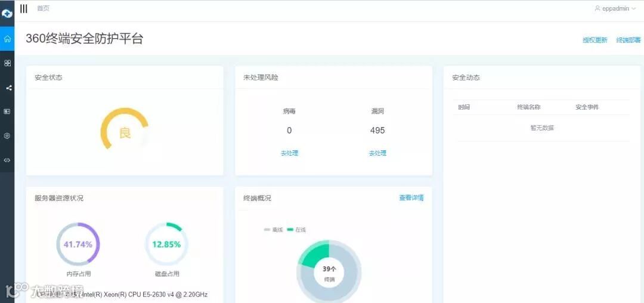Click the 终端名称 column header
Screen dimensions: 644x303
[528, 107]
